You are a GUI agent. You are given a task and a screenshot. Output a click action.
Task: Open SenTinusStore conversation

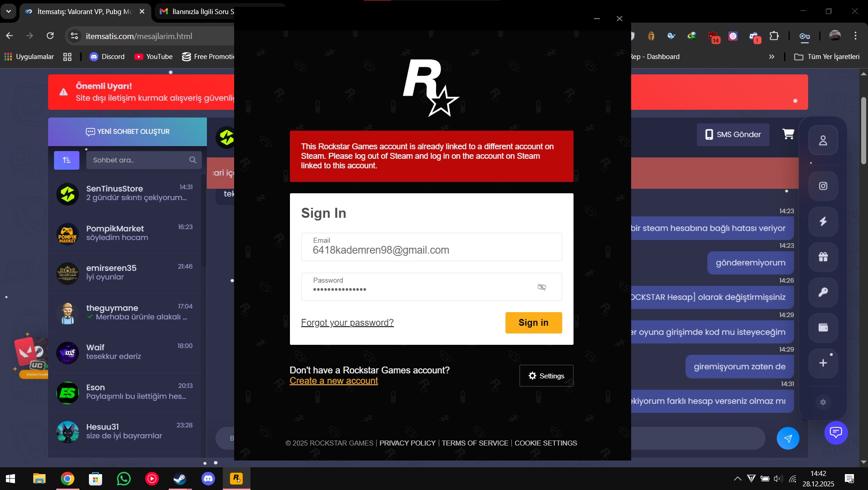125,193
